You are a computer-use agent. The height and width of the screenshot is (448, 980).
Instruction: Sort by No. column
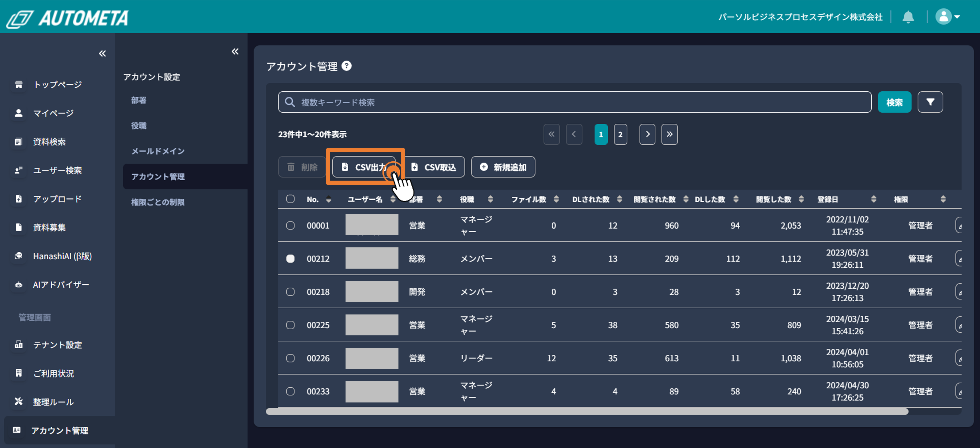[x=329, y=199]
